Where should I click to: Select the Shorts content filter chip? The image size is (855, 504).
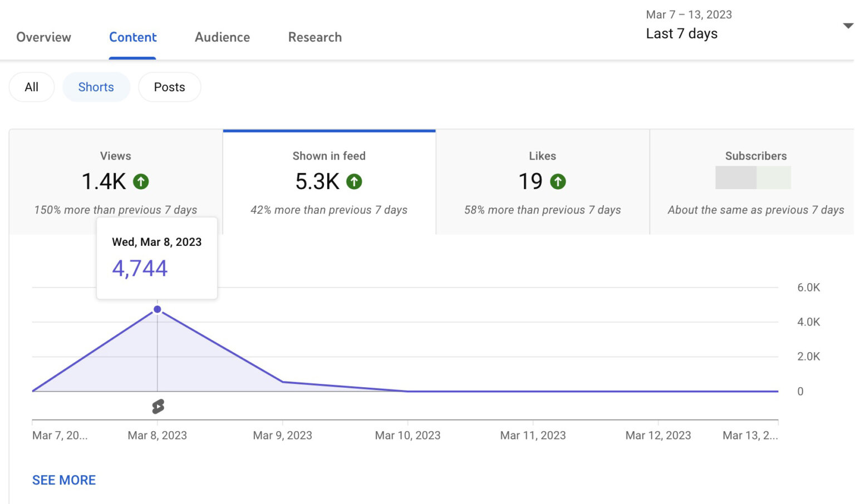[x=96, y=87]
